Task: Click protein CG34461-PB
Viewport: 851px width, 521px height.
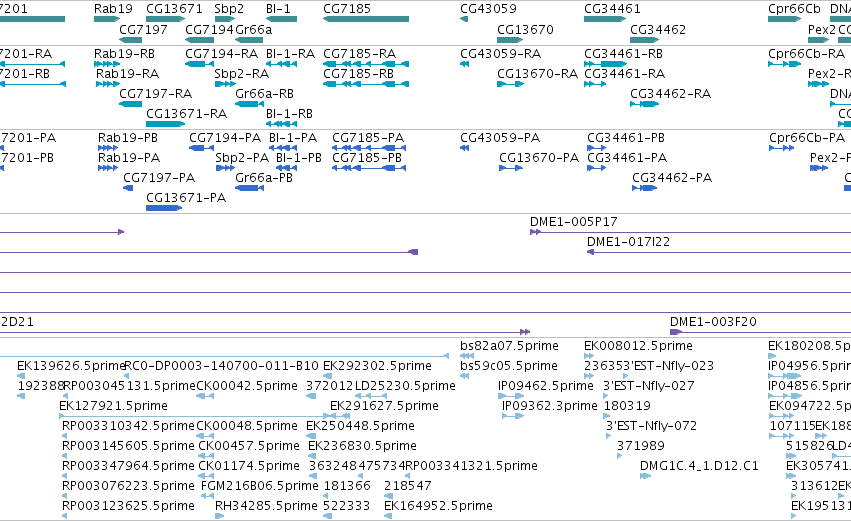Action: pyautogui.click(x=626, y=138)
